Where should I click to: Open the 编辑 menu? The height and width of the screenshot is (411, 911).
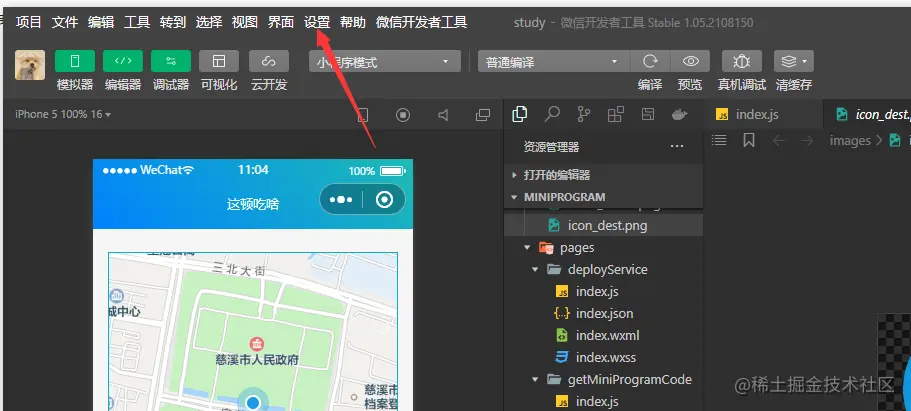pos(101,23)
